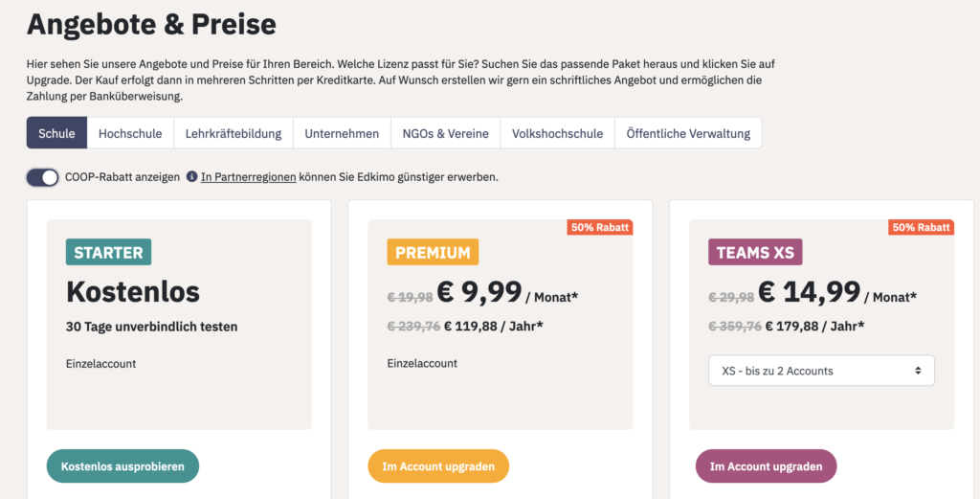This screenshot has height=499, width=980.
Task: Toggle the COOP-Rabatt anzeigen switch
Action: pyautogui.click(x=42, y=177)
